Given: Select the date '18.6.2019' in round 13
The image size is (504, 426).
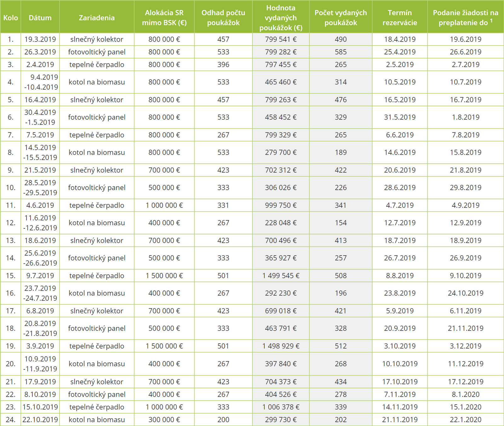Looking at the screenshot, I should coord(40,241).
